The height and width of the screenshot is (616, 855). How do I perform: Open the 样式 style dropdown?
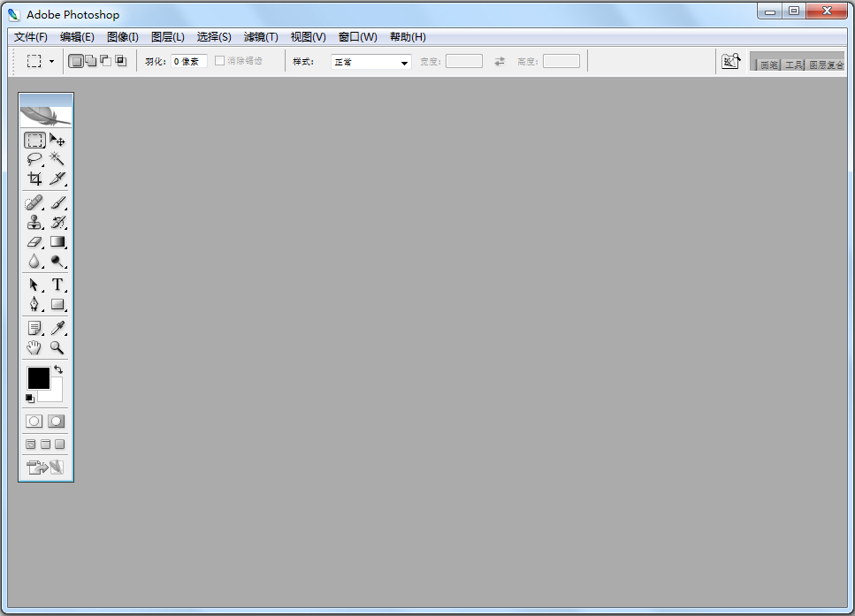[x=370, y=62]
